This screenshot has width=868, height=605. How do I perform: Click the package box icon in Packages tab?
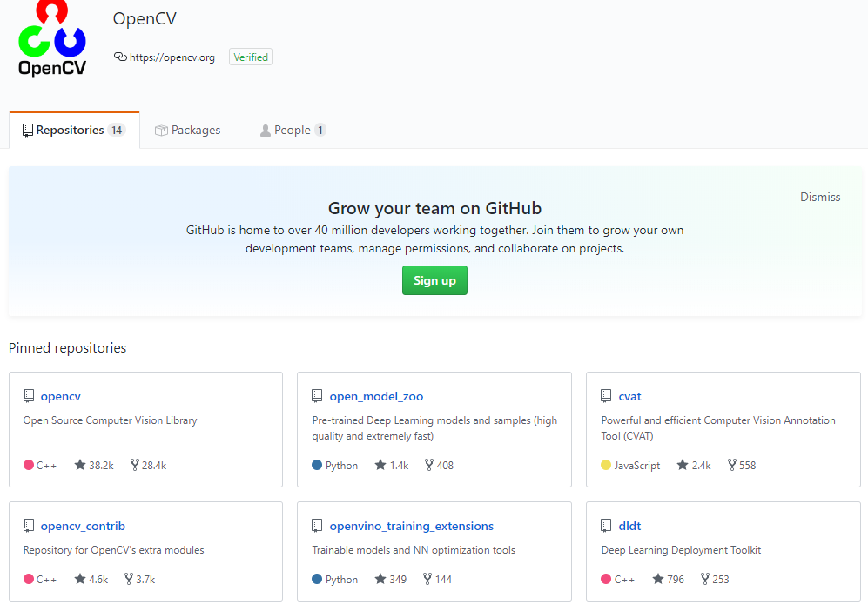[161, 131]
